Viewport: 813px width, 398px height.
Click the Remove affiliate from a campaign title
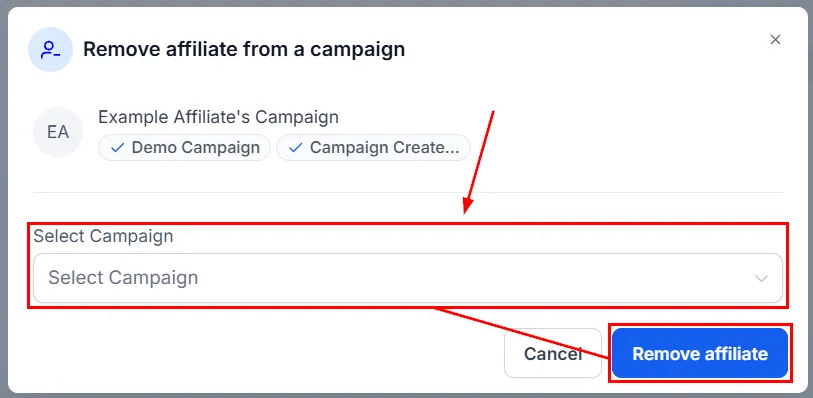(244, 50)
